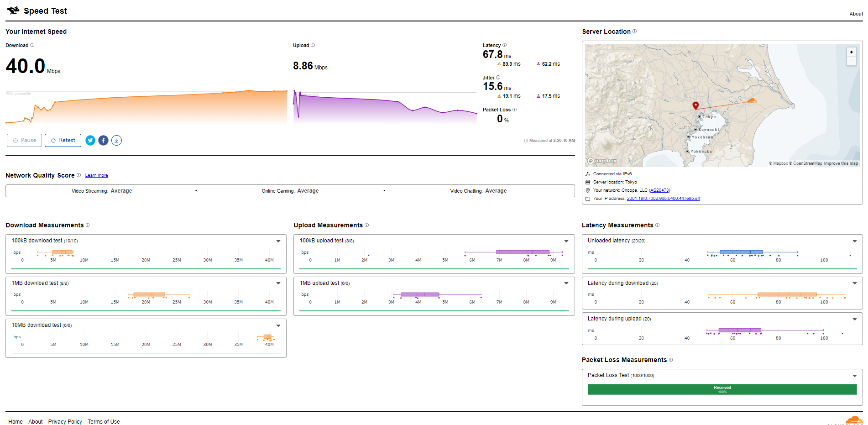Open Server Location info icon
868x425 pixels.
click(x=634, y=31)
